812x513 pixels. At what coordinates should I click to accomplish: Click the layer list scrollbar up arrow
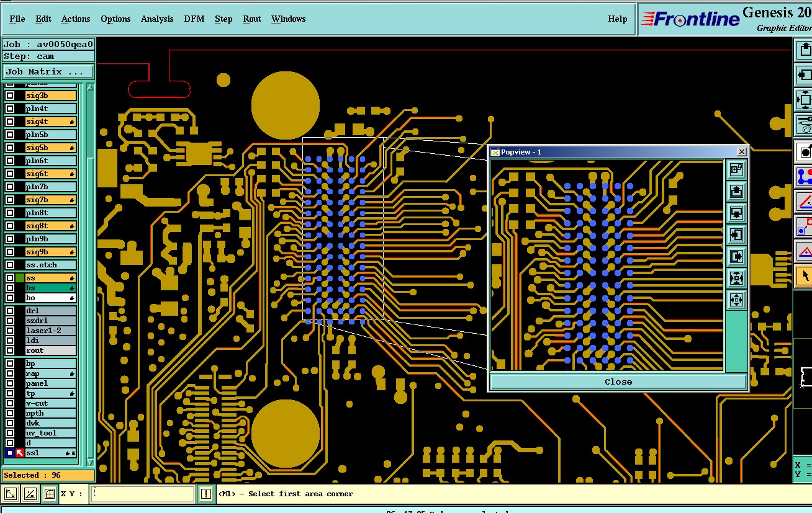coord(90,87)
